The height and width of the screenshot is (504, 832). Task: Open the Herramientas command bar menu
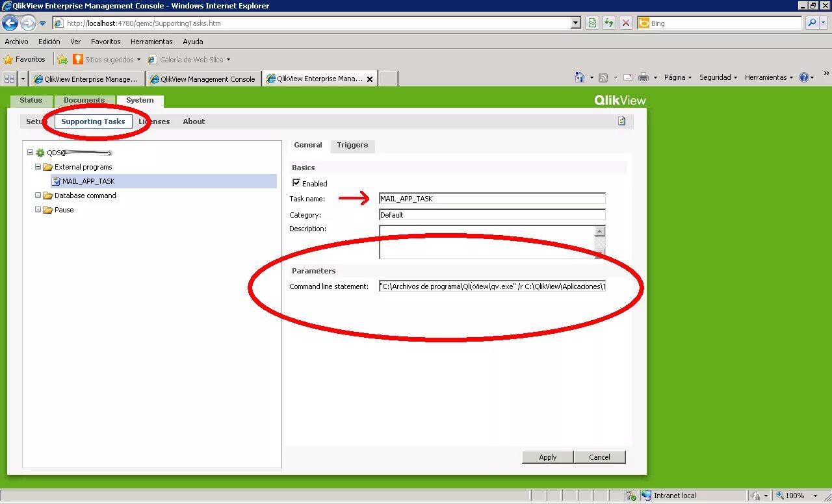(769, 77)
